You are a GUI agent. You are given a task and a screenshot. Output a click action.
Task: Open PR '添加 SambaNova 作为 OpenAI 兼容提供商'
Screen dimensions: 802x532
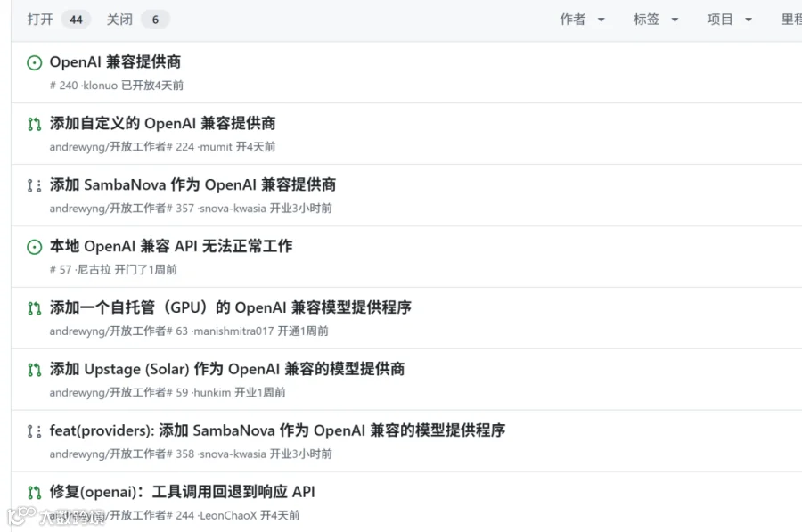(192, 184)
